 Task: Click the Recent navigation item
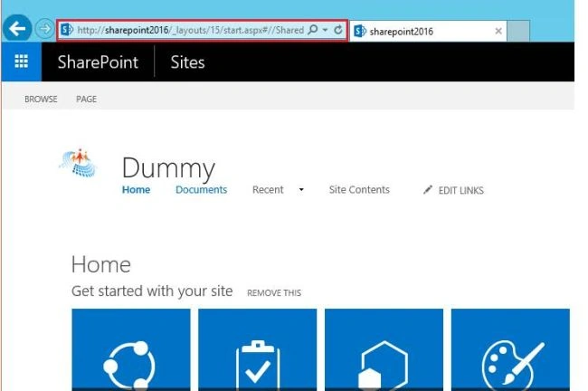pyautogui.click(x=268, y=190)
